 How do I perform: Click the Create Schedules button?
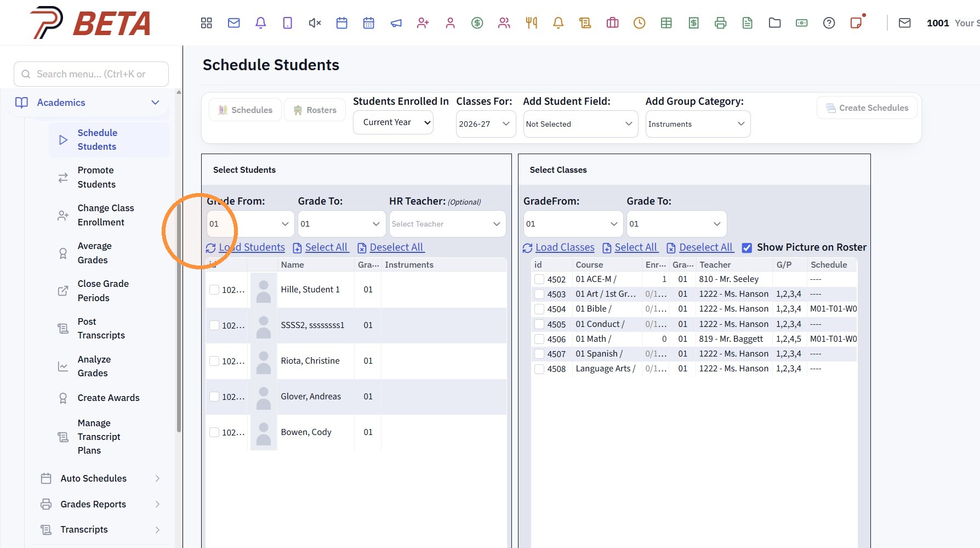pos(867,108)
